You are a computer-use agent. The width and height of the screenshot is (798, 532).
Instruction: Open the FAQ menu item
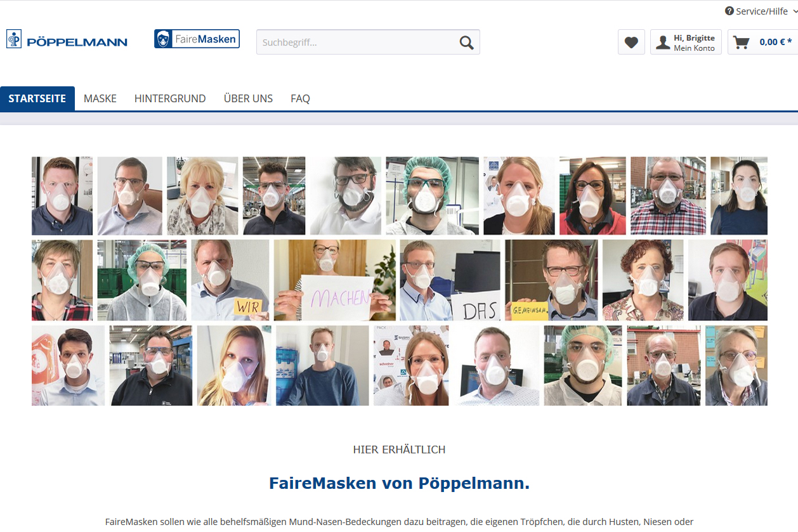[x=300, y=98]
